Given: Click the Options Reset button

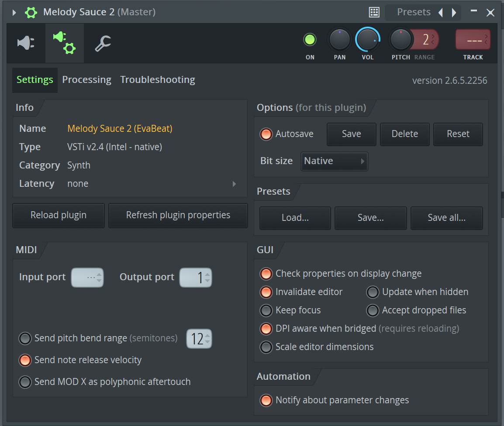Looking at the screenshot, I should (458, 134).
